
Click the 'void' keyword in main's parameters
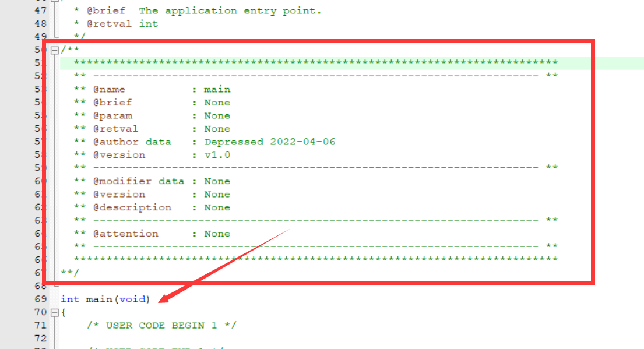[132, 299]
